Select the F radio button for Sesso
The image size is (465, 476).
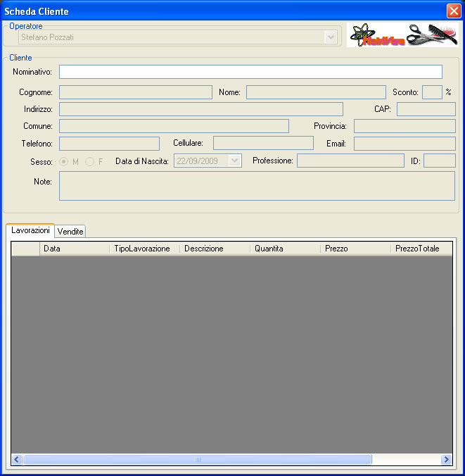(89, 161)
